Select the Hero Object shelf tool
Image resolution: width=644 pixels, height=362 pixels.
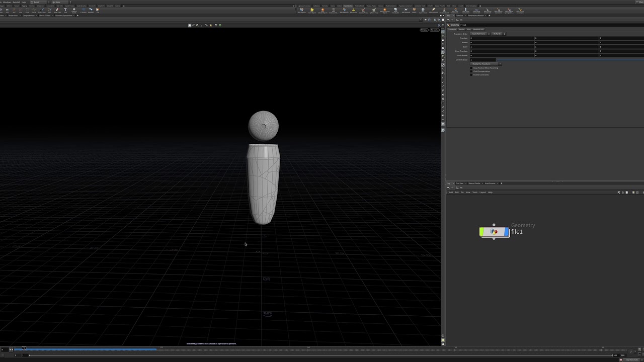pos(312,11)
